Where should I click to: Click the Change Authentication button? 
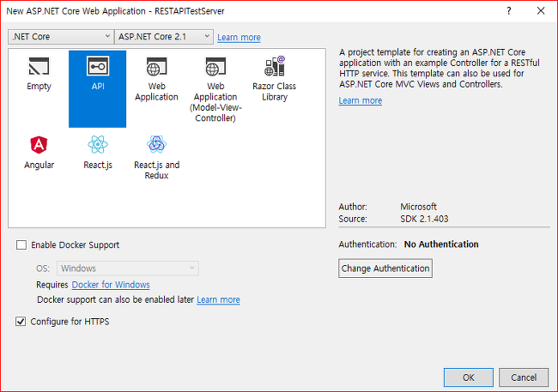[x=385, y=268]
